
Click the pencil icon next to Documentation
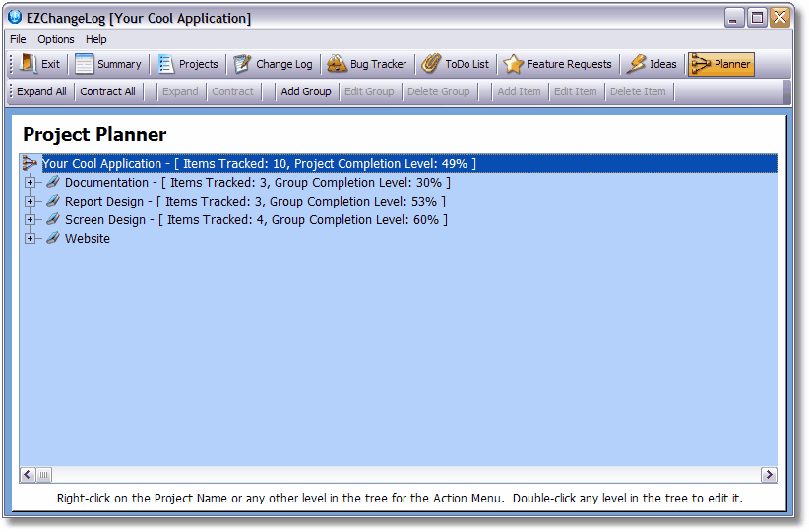point(52,182)
